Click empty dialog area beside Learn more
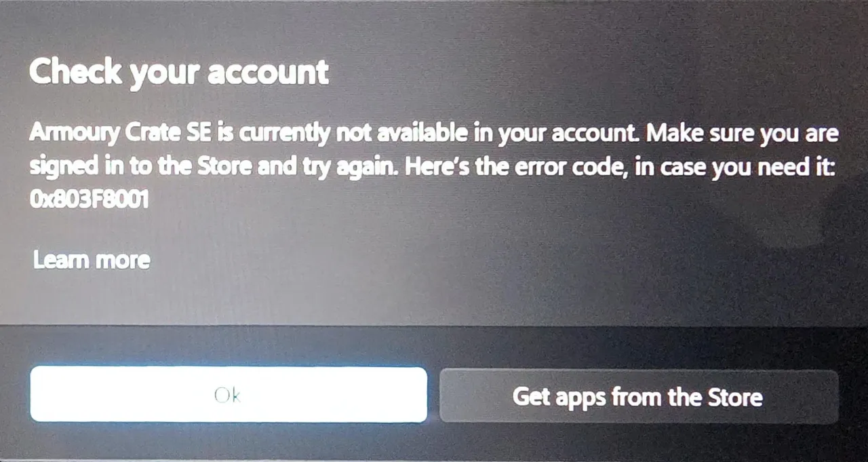Screen dimensions: 868x462 click(475, 261)
